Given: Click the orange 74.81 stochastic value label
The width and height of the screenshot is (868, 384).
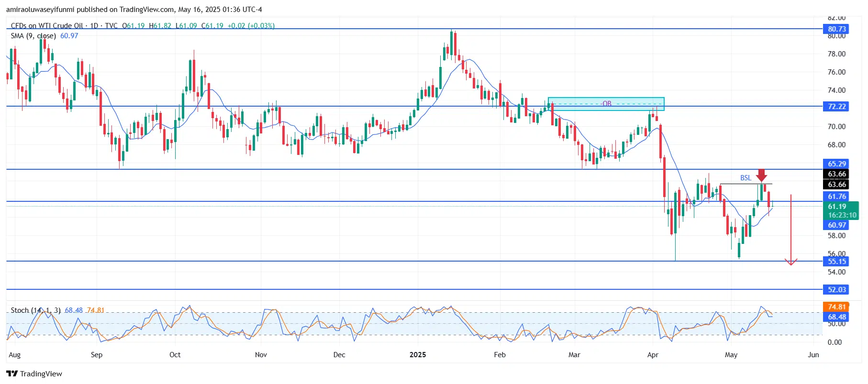Looking at the screenshot, I should (837, 307).
